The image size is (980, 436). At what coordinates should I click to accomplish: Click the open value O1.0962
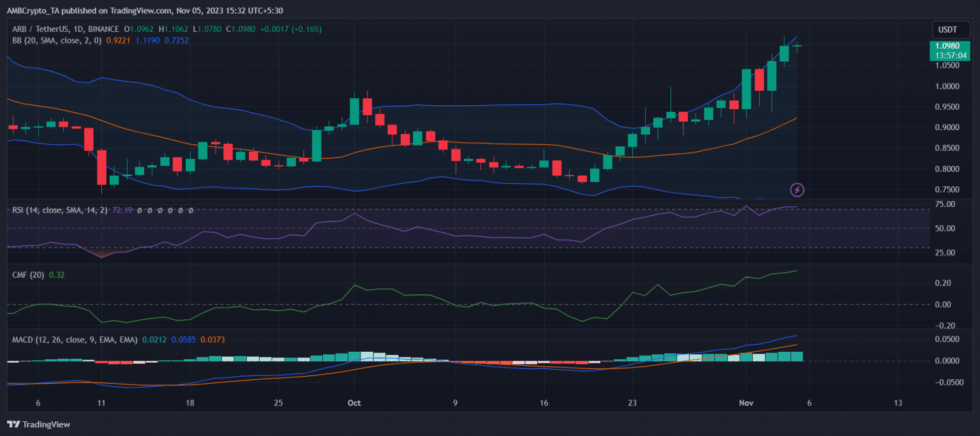coord(140,29)
